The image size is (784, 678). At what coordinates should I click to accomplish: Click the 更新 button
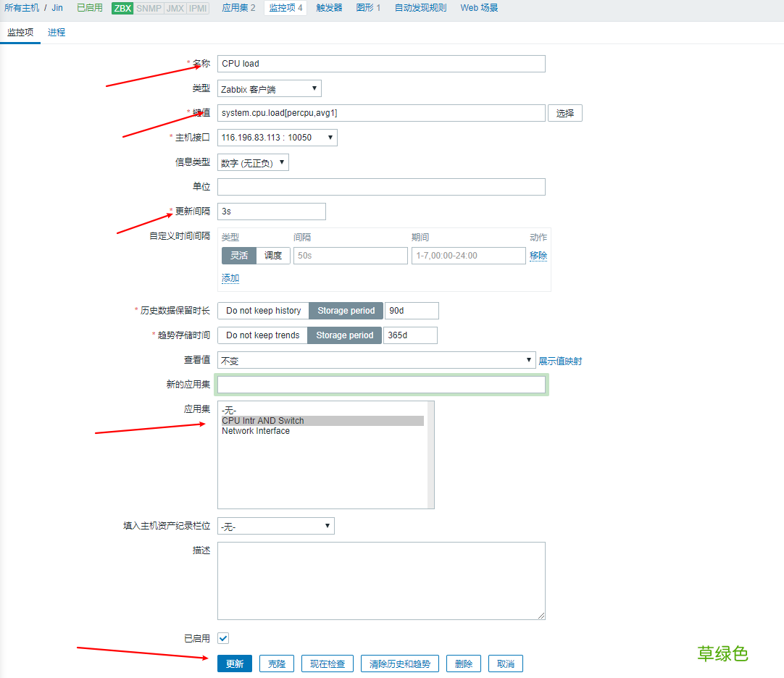[x=234, y=663]
